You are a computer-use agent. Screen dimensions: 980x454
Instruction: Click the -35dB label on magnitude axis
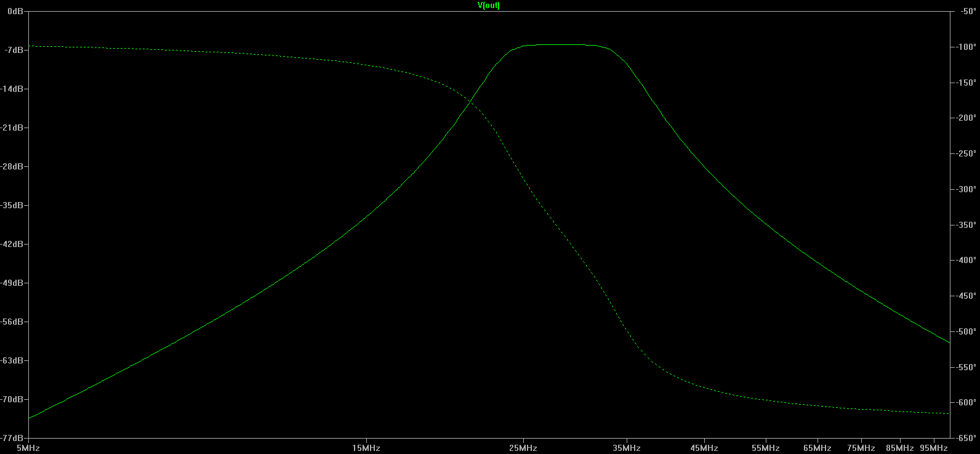point(12,205)
